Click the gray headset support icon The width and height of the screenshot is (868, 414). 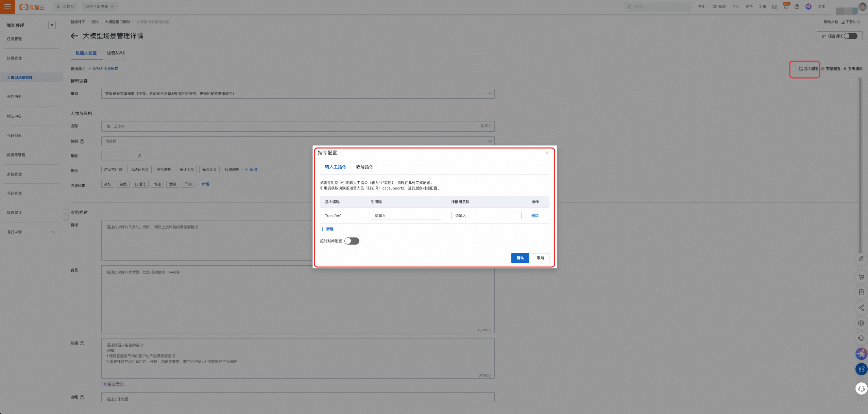(x=861, y=338)
